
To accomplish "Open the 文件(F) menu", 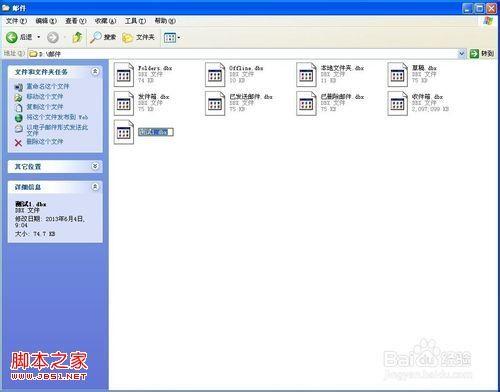I will pos(16,21).
